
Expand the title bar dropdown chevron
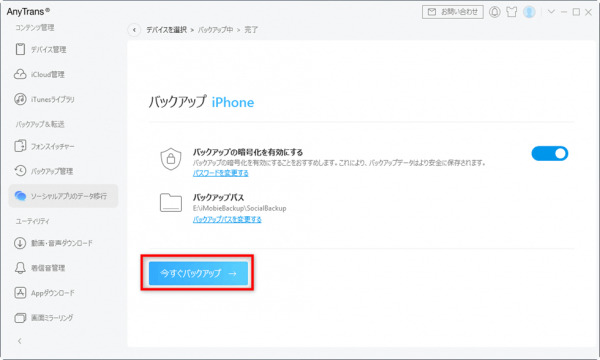click(551, 12)
